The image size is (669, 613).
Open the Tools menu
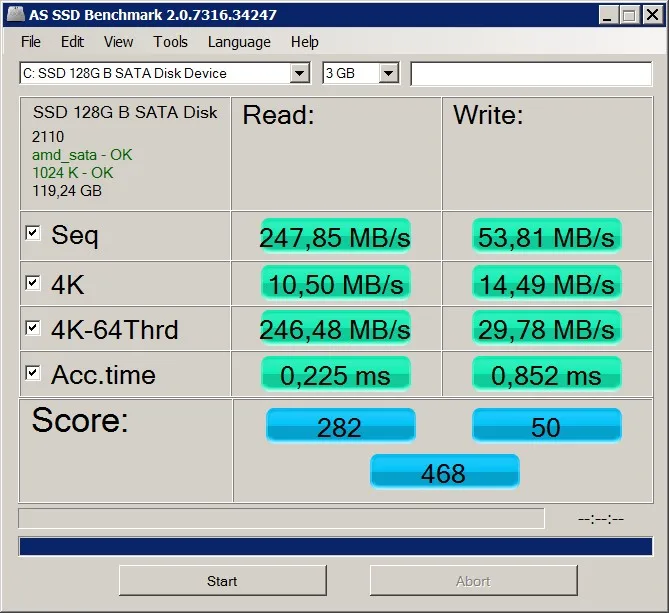pyautogui.click(x=170, y=42)
